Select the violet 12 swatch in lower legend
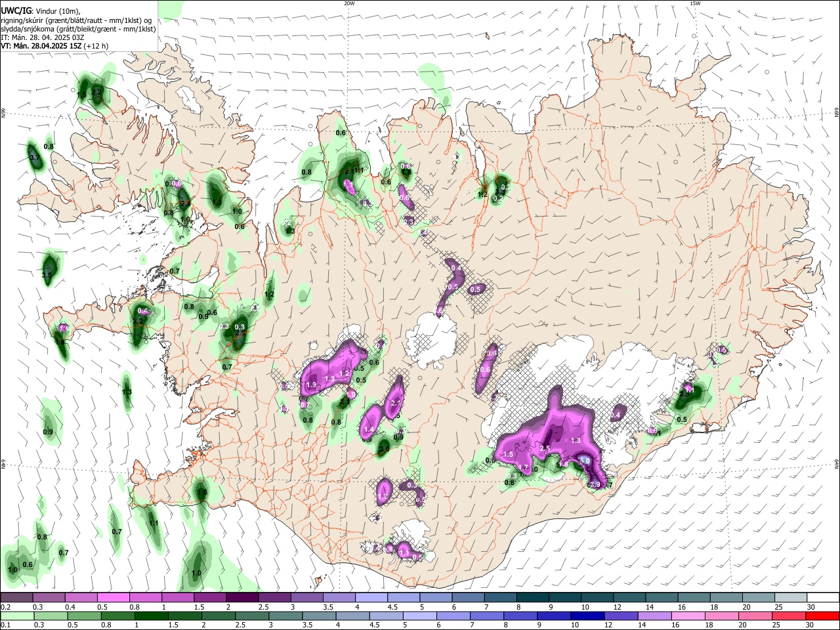Viewport: 840px width, 630px height. (x=620, y=616)
